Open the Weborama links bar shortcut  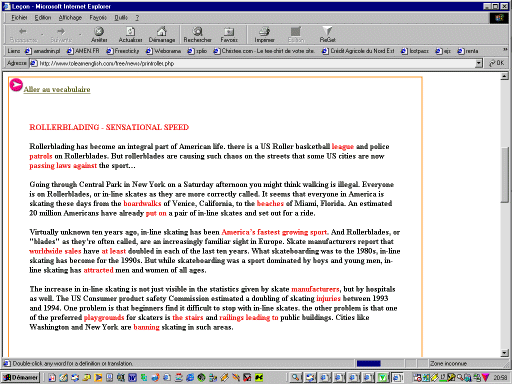click(x=164, y=51)
